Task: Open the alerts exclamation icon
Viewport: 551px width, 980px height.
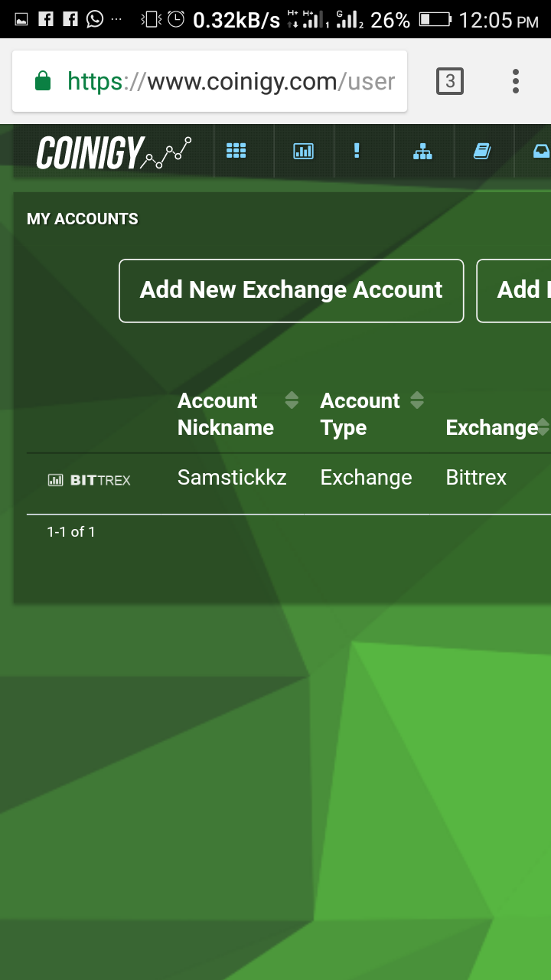Action: point(357,151)
